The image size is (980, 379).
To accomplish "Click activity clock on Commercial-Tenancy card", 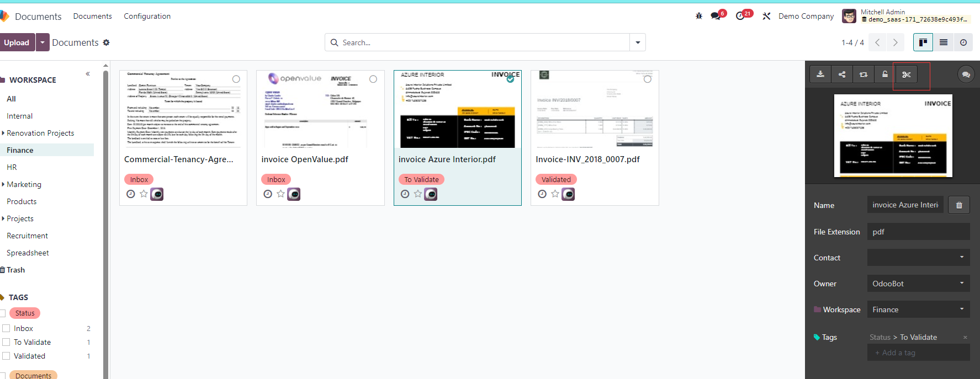I will pos(131,194).
